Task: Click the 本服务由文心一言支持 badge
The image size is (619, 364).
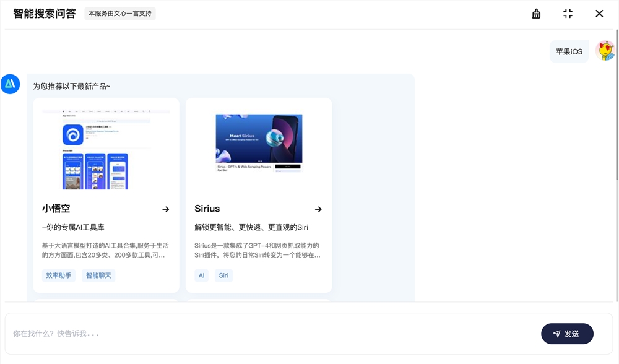Action: [120, 13]
